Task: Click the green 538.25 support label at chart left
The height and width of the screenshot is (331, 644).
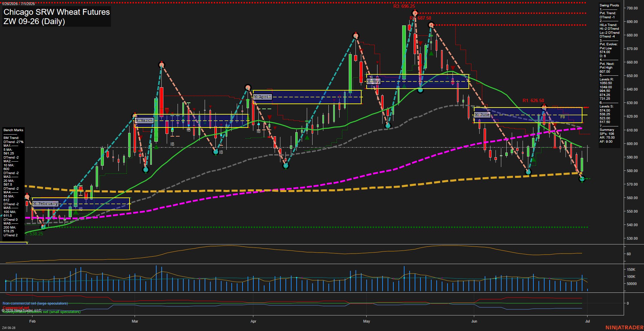Action: [x=35, y=234]
